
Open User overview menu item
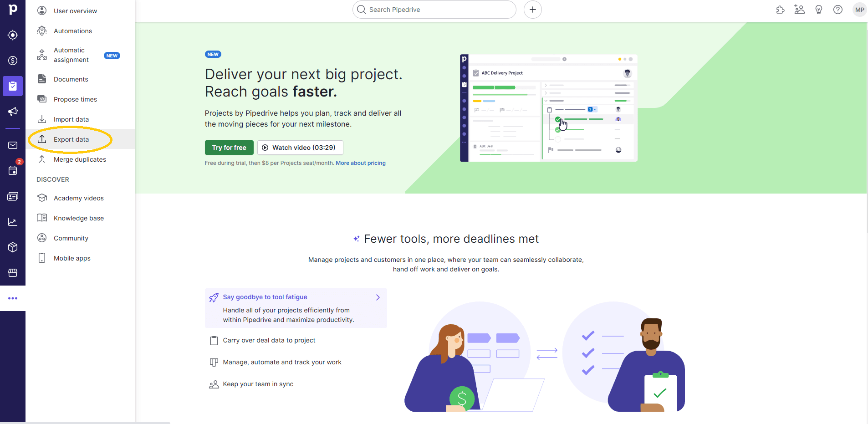click(x=80, y=11)
